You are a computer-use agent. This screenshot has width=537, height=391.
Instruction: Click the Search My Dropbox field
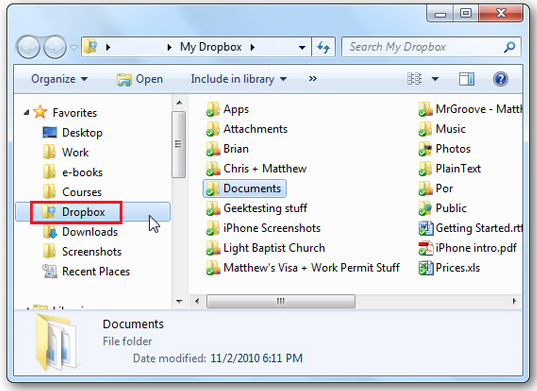point(431,47)
